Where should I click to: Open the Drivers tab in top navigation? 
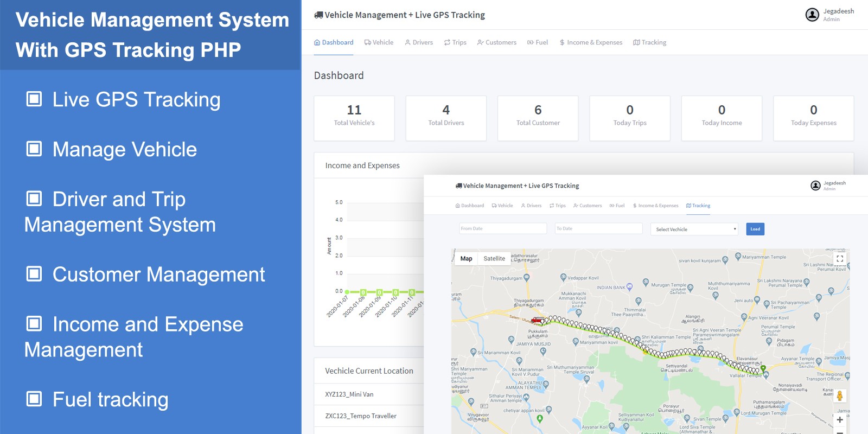[x=419, y=42]
